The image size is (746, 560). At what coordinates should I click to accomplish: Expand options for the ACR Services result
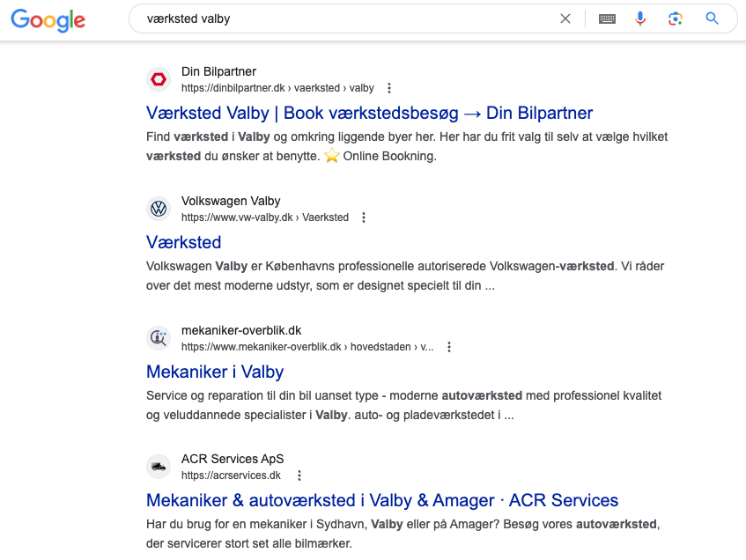(299, 475)
